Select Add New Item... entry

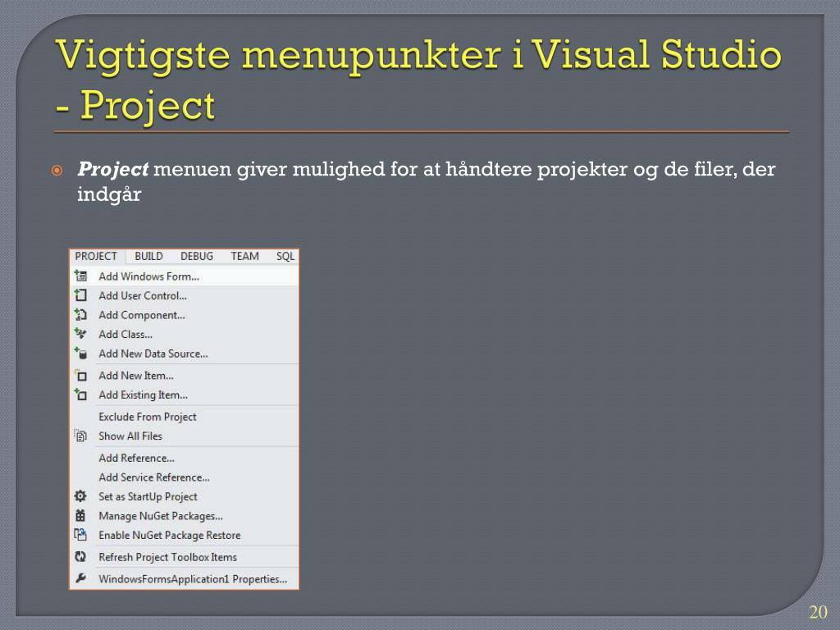tap(185, 376)
